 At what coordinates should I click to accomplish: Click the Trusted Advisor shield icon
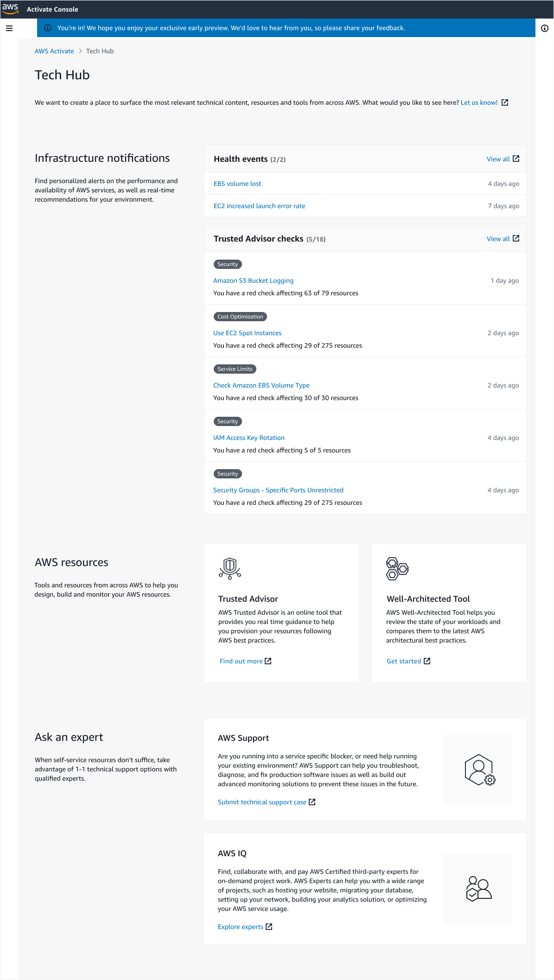(x=230, y=569)
